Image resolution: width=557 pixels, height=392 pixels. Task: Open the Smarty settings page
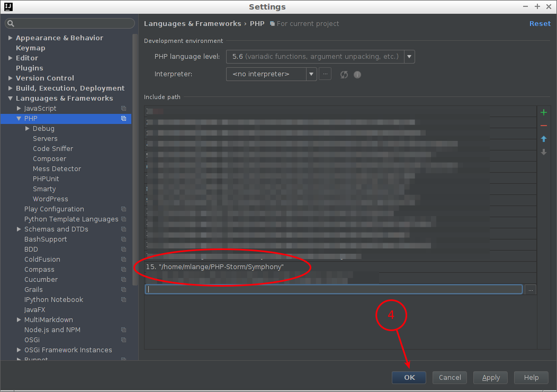pos(44,189)
